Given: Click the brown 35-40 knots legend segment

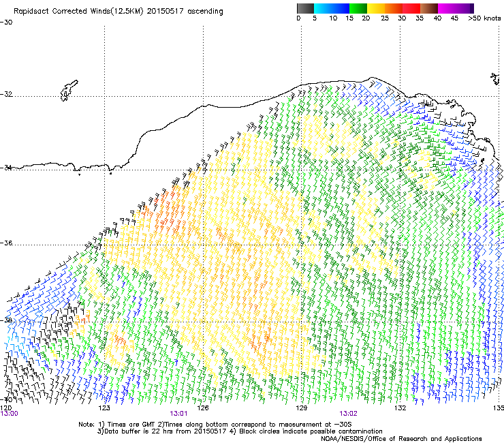Looking at the screenshot, I should pyautogui.click(x=429, y=8).
